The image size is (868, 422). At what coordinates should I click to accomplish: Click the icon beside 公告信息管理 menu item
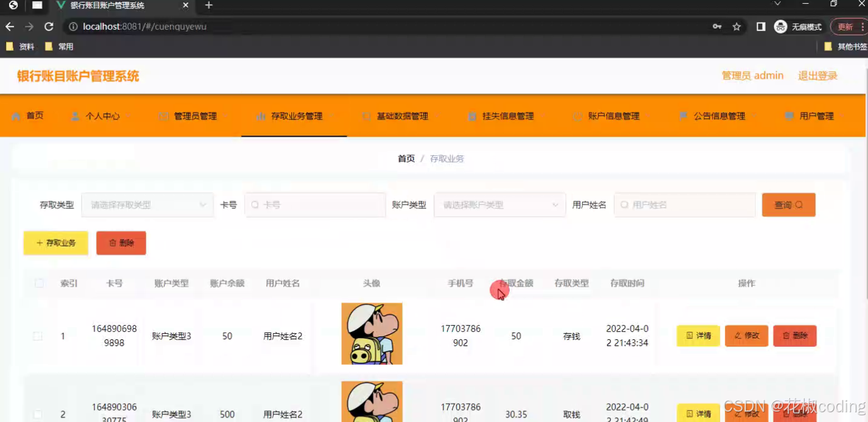pos(682,116)
